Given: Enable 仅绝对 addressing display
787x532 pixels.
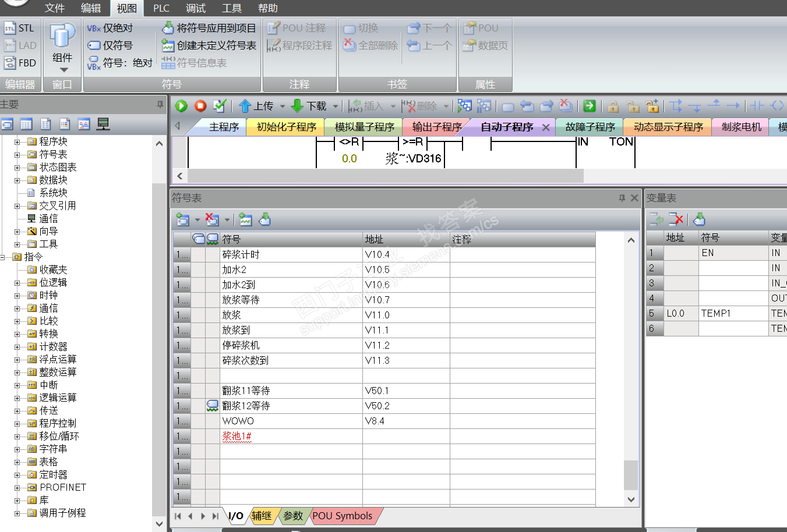Looking at the screenshot, I should 110,28.
